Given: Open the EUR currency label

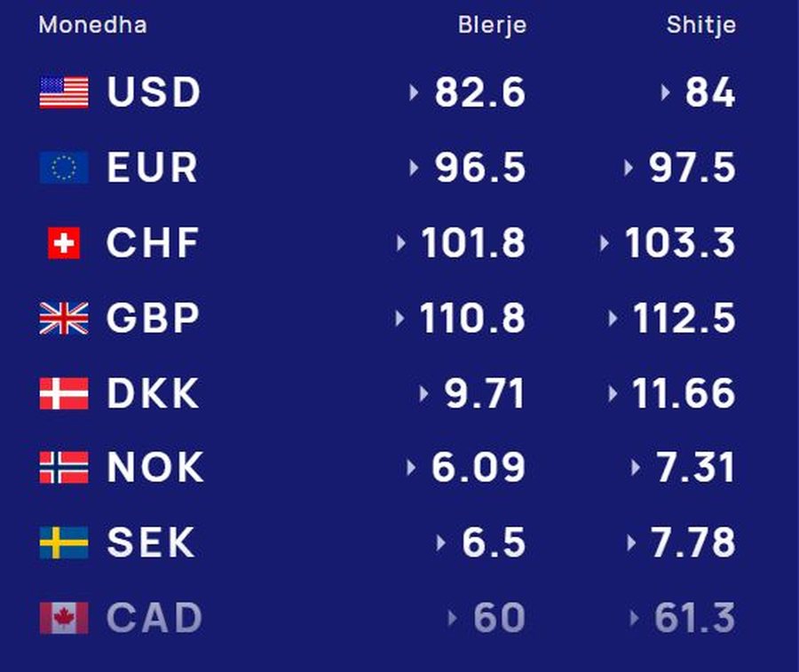Looking at the screenshot, I should tap(152, 167).
